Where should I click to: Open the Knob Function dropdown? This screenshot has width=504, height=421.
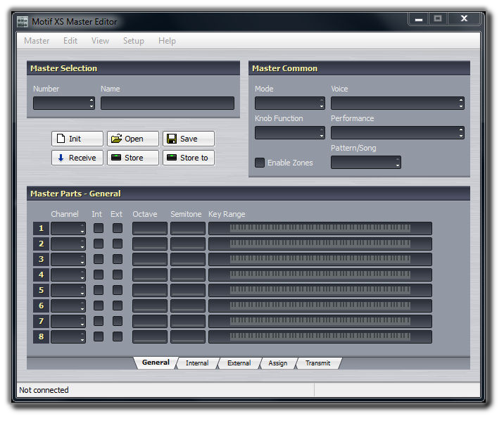click(x=290, y=133)
